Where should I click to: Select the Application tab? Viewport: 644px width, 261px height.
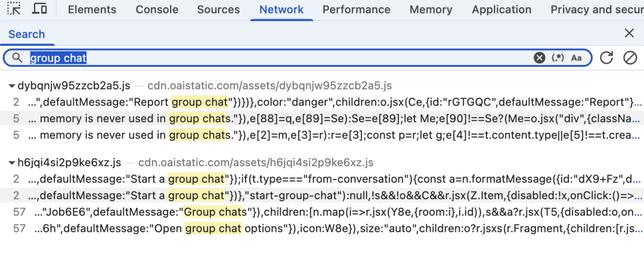click(501, 10)
